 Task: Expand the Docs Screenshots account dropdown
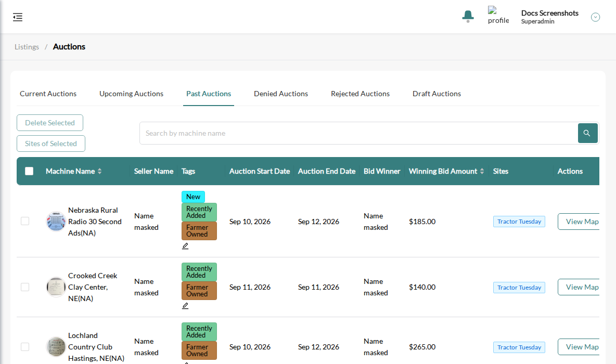tap(595, 17)
